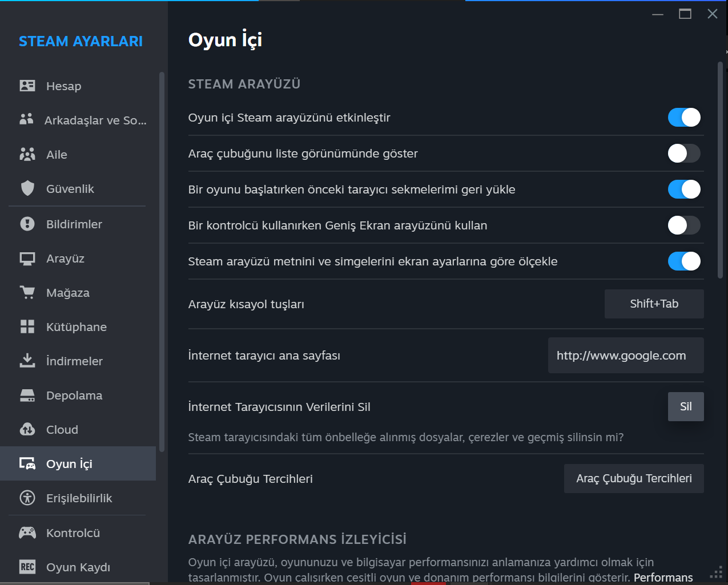This screenshot has height=585, width=728.
Task: Click the Sil button to clear browser data
Action: (686, 406)
